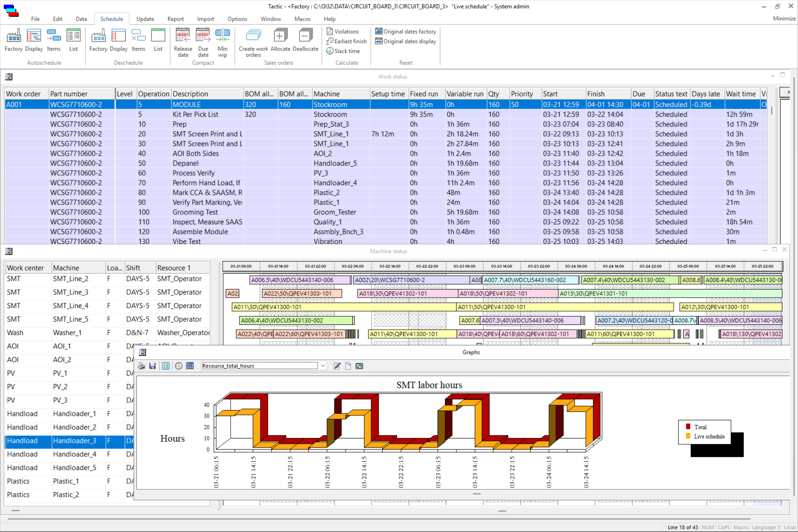This screenshot has height=532, width=798.
Task: Open the Report menu
Action: [x=175, y=19]
